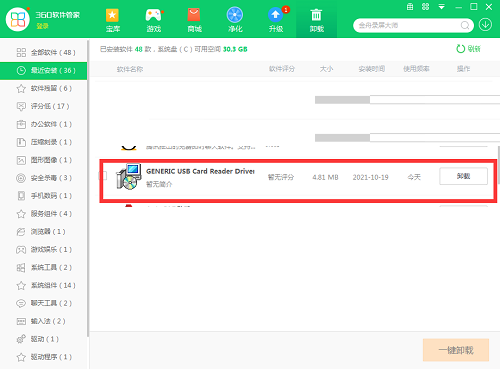The height and width of the screenshot is (369, 500).
Task: Click the 手机数码 category icon
Action: pyautogui.click(x=21, y=196)
